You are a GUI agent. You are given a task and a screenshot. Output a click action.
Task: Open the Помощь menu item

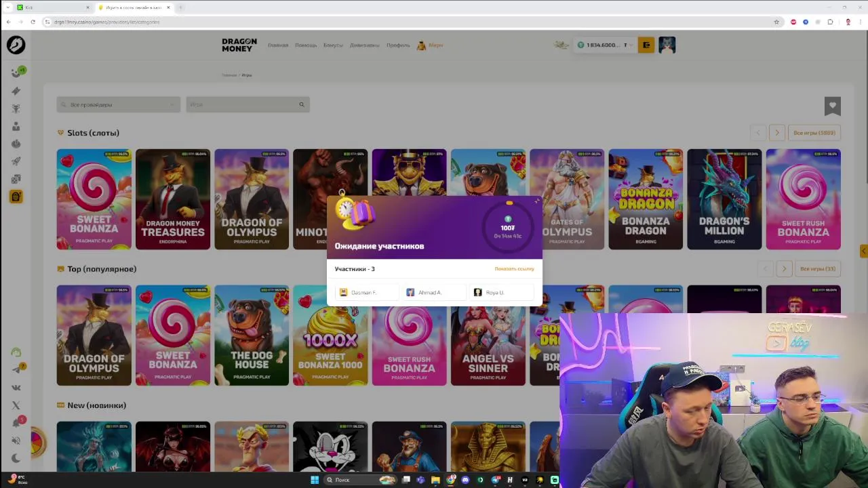click(306, 45)
